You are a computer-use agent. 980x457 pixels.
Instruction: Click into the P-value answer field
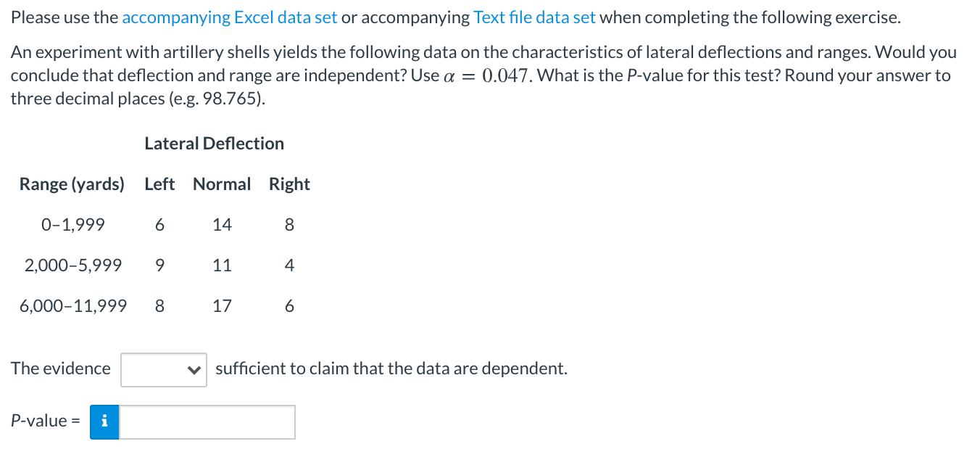pyautogui.click(x=207, y=421)
